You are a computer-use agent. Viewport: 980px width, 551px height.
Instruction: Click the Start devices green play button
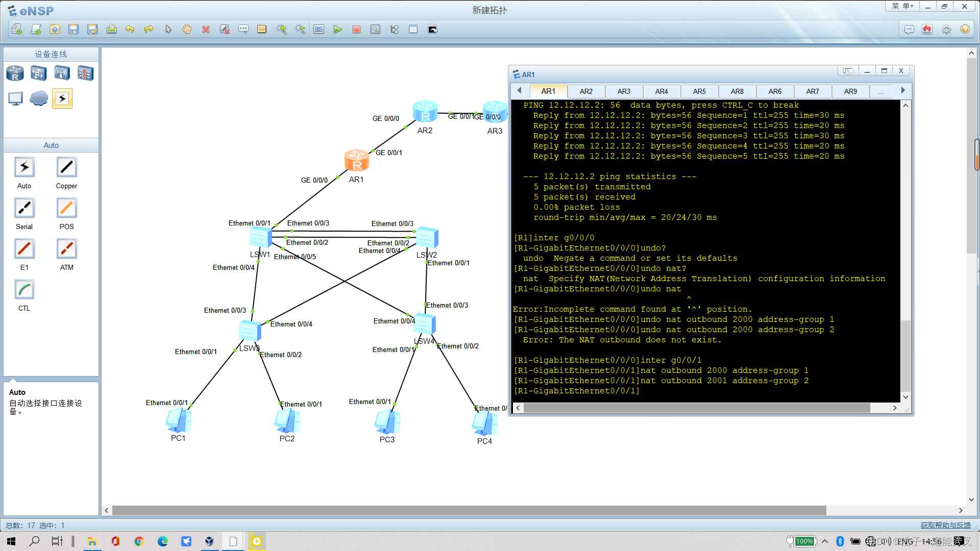point(337,30)
